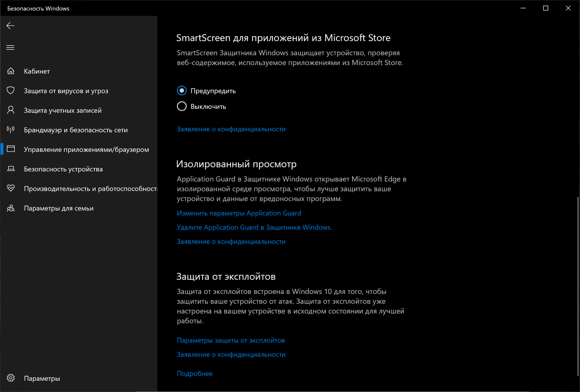Click the vertical scrollbar thumb

tap(578, 286)
